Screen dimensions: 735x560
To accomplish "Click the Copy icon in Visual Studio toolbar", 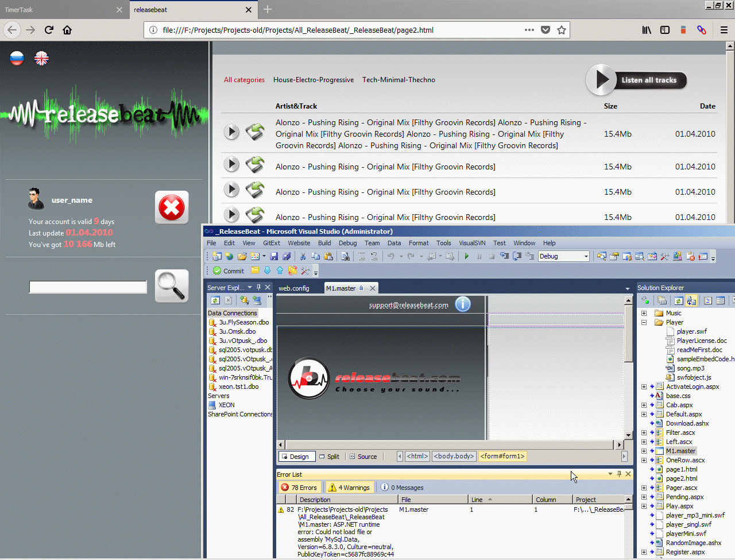I will (316, 256).
